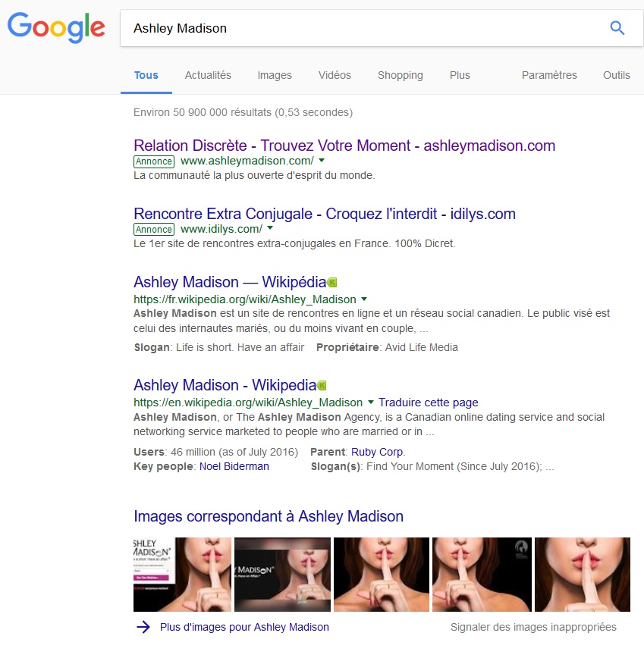Open Ashley Madison - Wikipedia English result
This screenshot has width=644, height=658.
point(225,385)
